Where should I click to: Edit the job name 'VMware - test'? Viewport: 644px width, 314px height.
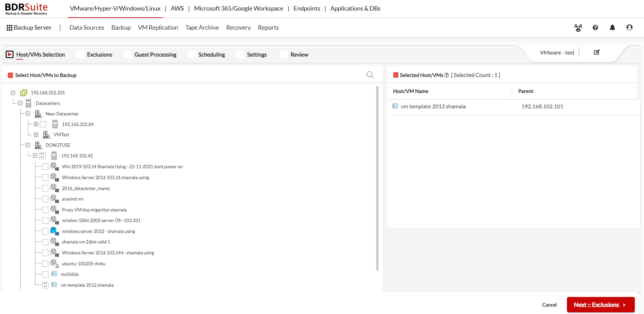(x=597, y=52)
